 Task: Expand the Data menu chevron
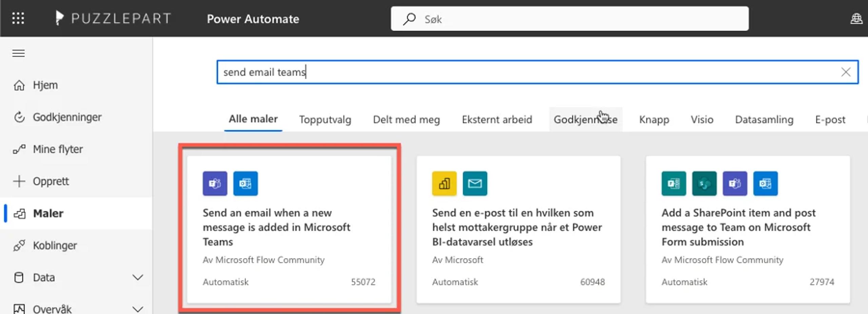137,278
